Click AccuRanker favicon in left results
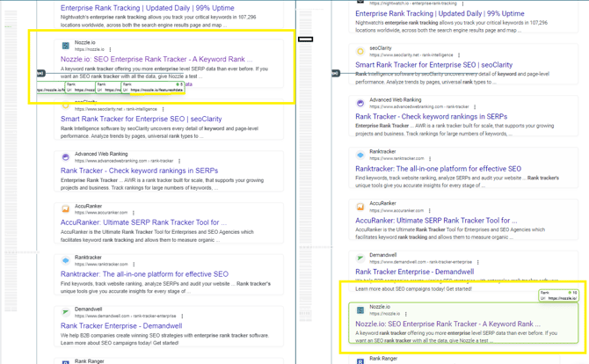 65,209
